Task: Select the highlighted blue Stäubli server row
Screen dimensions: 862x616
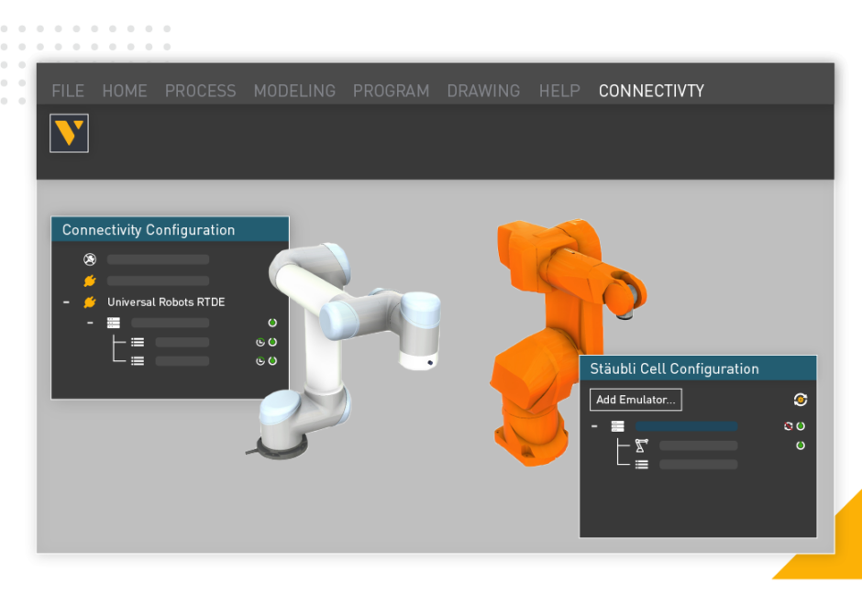Action: (x=686, y=426)
